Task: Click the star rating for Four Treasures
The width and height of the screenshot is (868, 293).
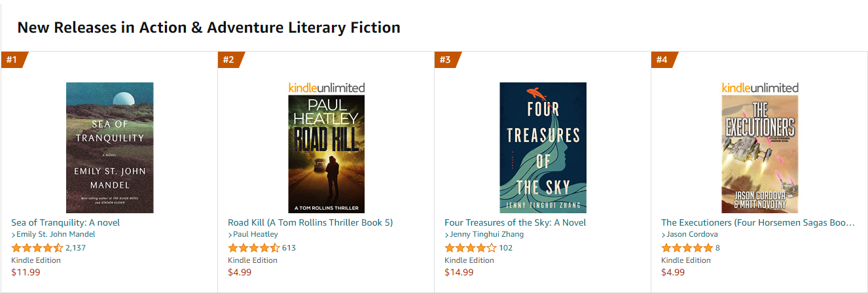Action: click(x=470, y=248)
